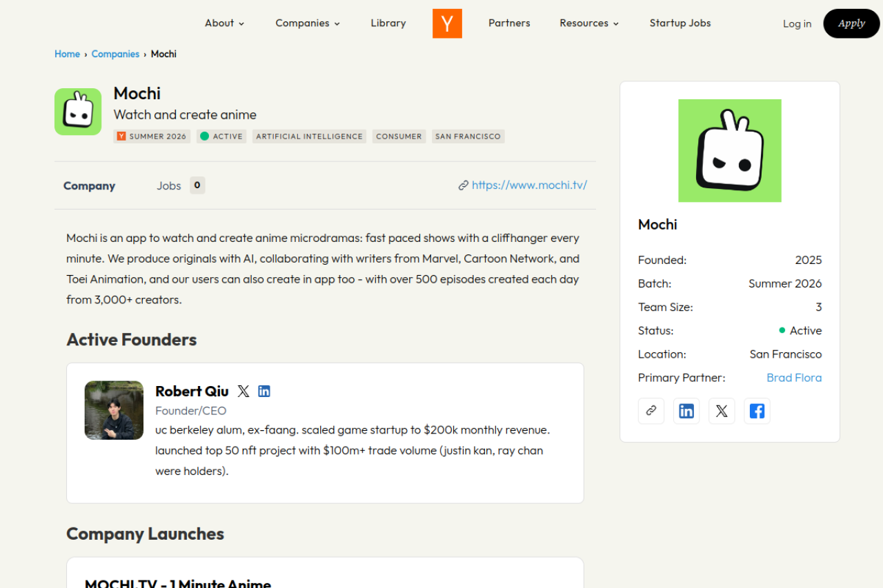Open Startup Jobs nav item
The width and height of the screenshot is (883, 588).
point(680,23)
